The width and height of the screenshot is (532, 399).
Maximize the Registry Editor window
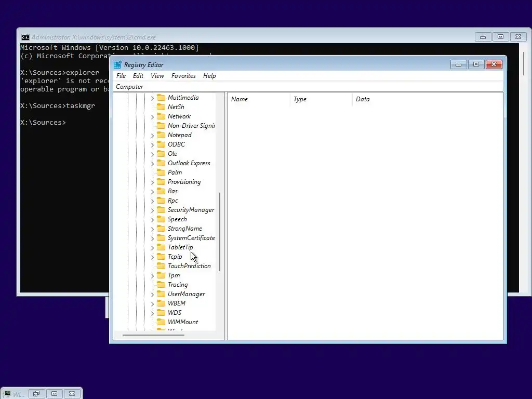(x=476, y=64)
